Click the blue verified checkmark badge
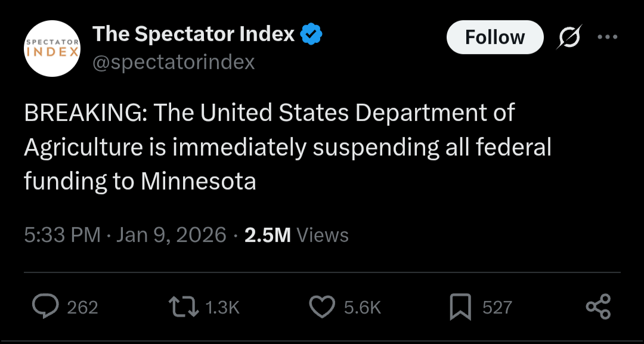644x344 pixels. pos(311,35)
